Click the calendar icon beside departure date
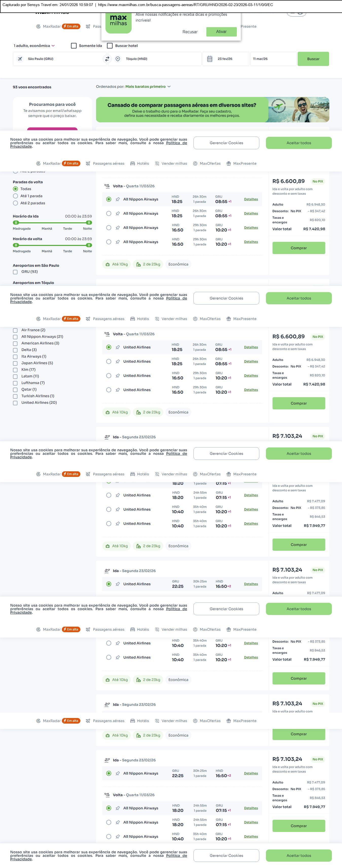 coord(210,59)
